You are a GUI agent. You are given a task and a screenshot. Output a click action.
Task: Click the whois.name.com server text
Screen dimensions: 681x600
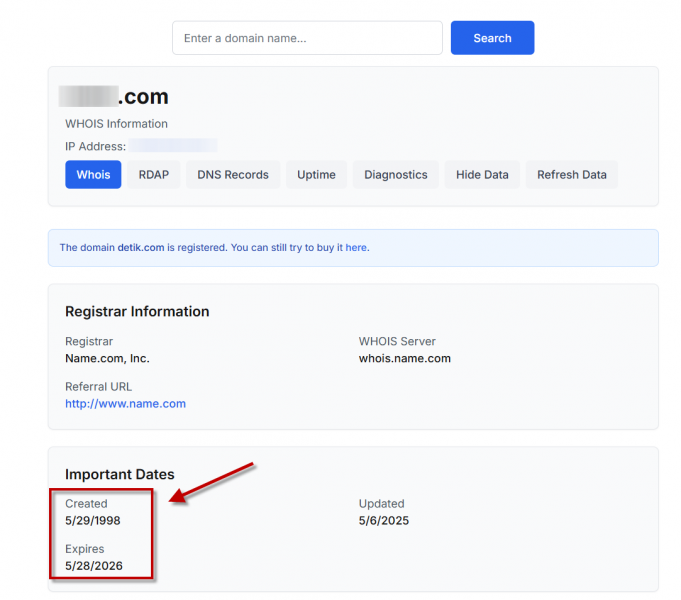point(404,358)
